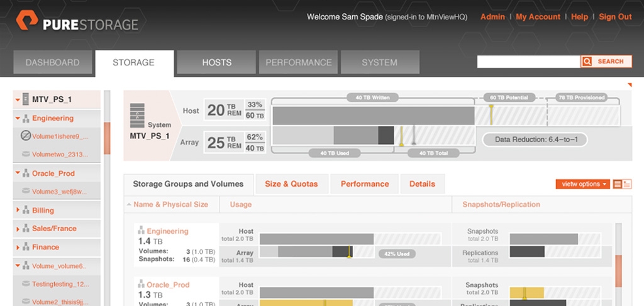644x306 pixels.
Task: Click the Data Reduction: 6.4-to-1 badge
Action: (535, 139)
